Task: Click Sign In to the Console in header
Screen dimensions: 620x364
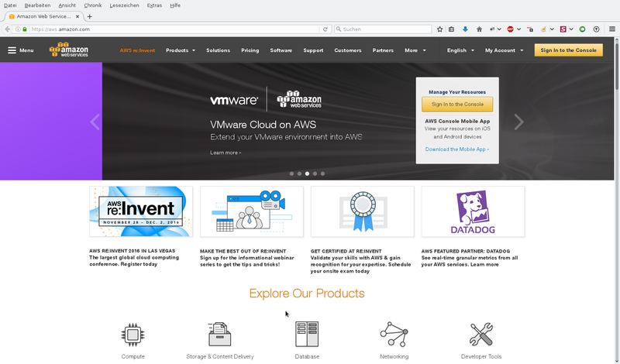Action: (x=569, y=50)
